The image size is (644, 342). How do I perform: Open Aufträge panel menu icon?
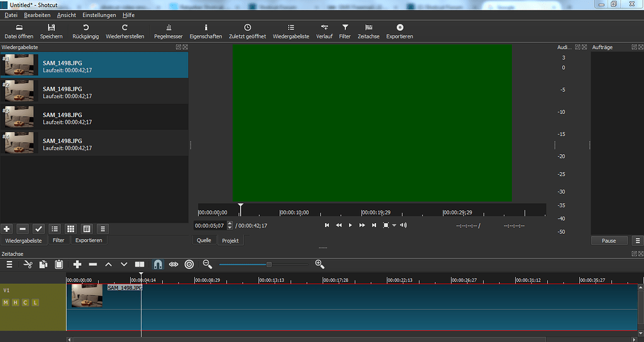(x=638, y=241)
